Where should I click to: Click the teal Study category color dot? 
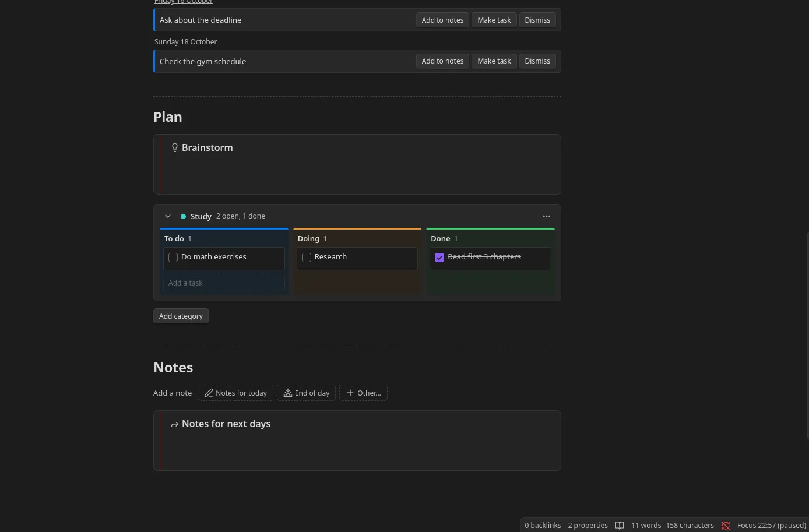tap(183, 216)
